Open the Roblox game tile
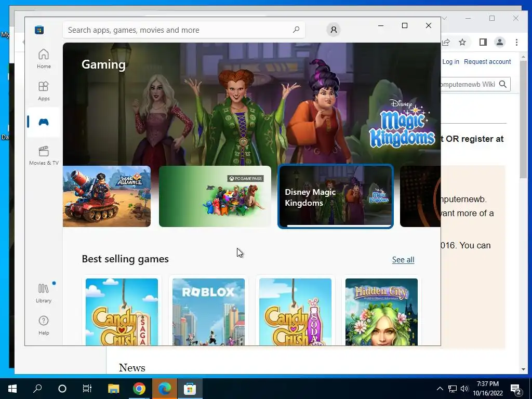The height and width of the screenshot is (399, 532). pos(208,312)
